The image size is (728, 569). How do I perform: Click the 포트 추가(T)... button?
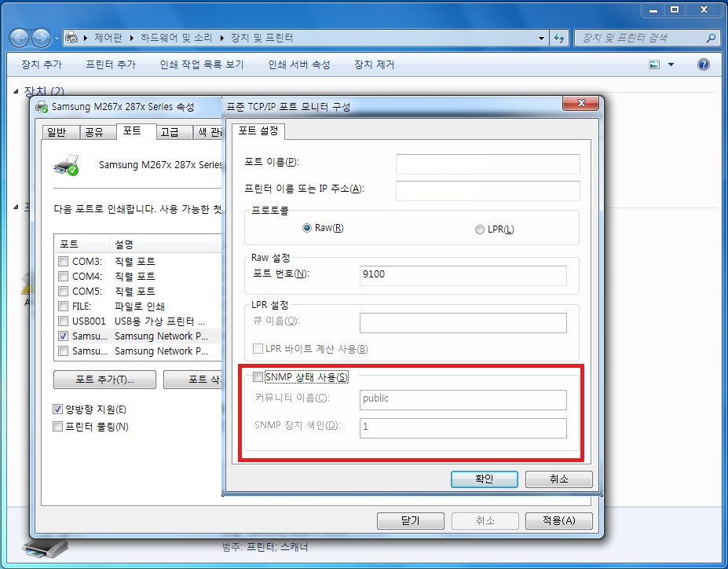(105, 380)
